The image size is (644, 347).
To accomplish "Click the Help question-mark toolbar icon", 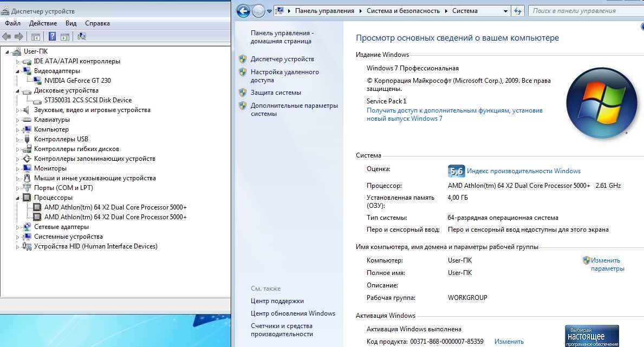I will [x=52, y=37].
